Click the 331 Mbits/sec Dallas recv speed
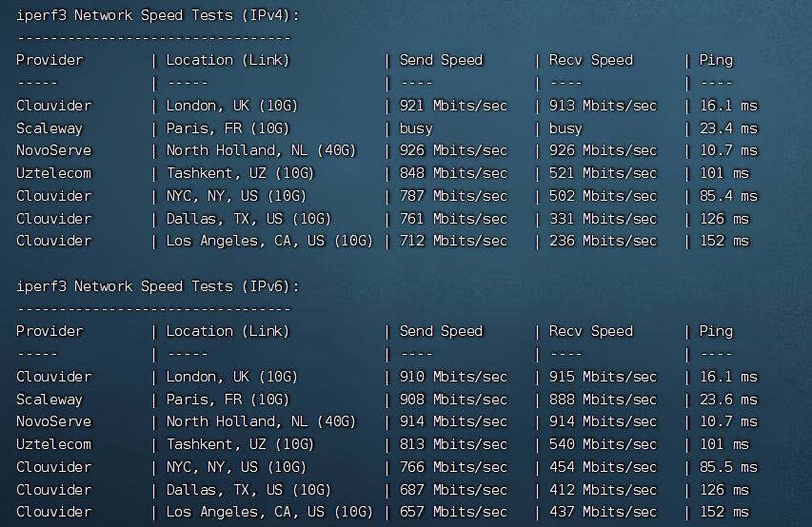The image size is (812, 527). pyautogui.click(x=603, y=219)
